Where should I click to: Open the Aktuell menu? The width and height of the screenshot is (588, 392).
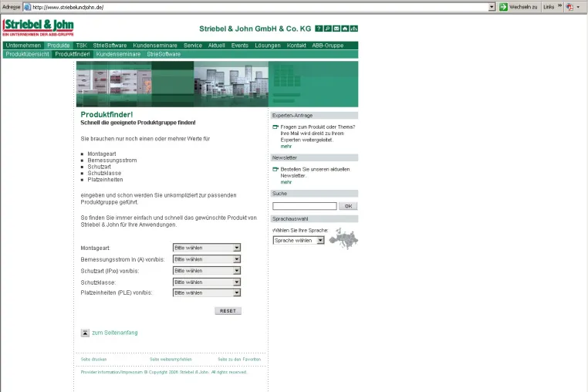point(216,46)
